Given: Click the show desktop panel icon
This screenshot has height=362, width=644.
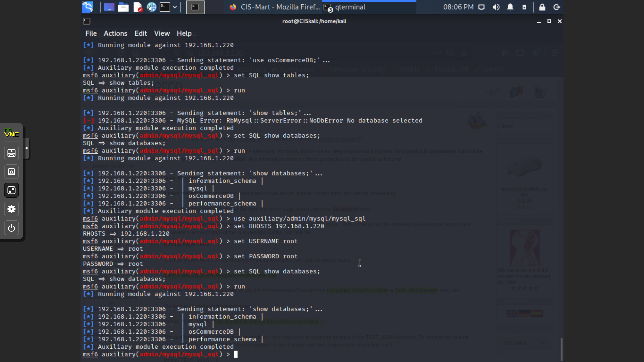Looking at the screenshot, I should [x=109, y=7].
